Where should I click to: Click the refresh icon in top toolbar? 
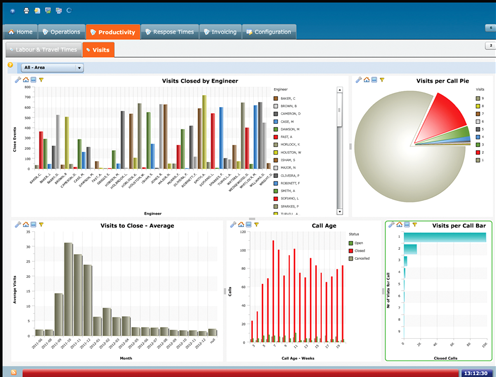(69, 11)
